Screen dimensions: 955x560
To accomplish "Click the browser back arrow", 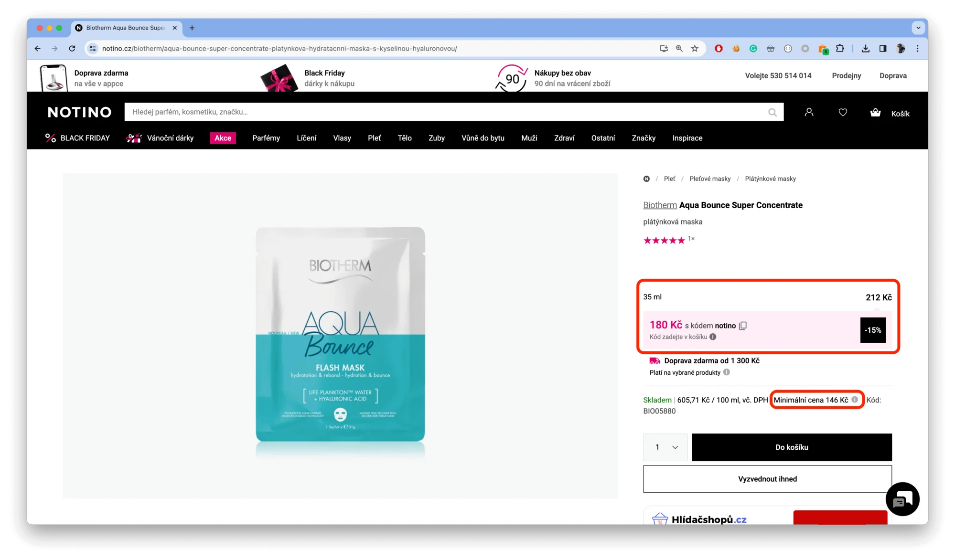I will pos(38,48).
